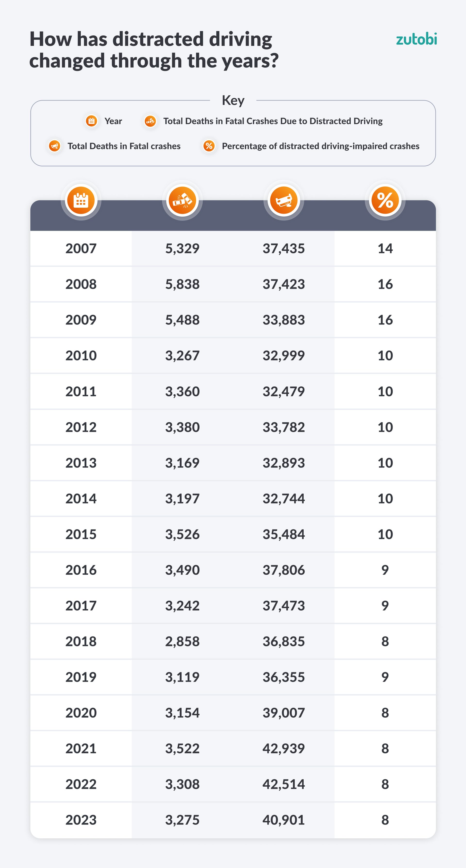
Task: Click the 14 percent value for 2007
Action: 385,249
